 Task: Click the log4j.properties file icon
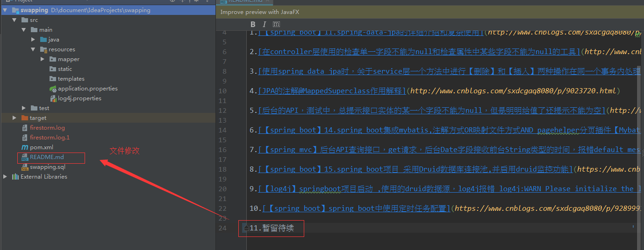(53, 98)
